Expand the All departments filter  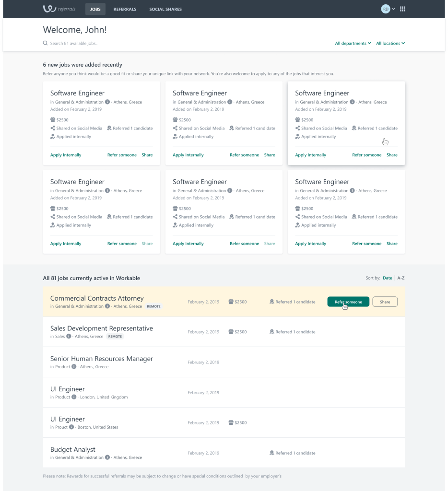[353, 44]
